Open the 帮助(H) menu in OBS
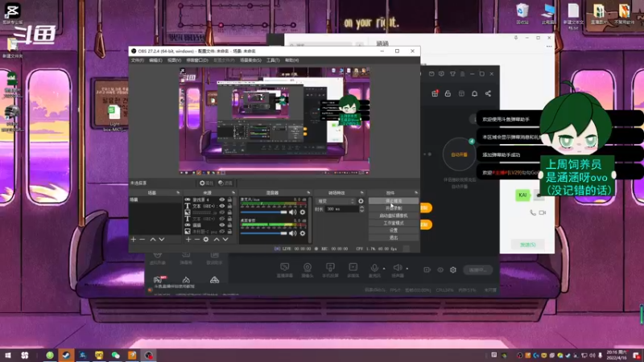 click(x=291, y=60)
